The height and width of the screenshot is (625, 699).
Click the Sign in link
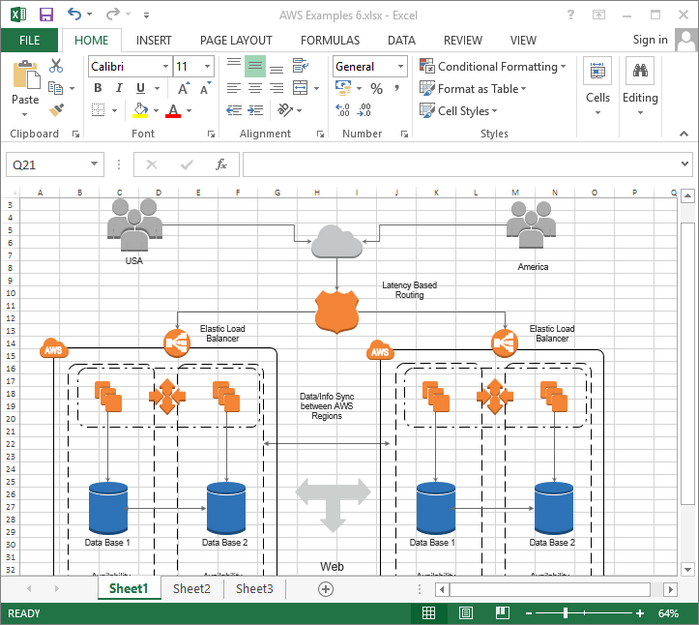point(650,40)
